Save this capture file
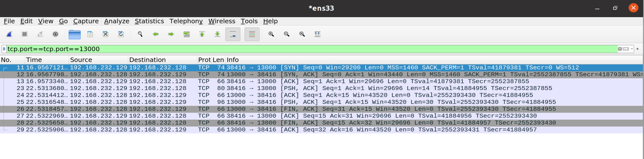This screenshot has height=159, width=644. (90, 34)
